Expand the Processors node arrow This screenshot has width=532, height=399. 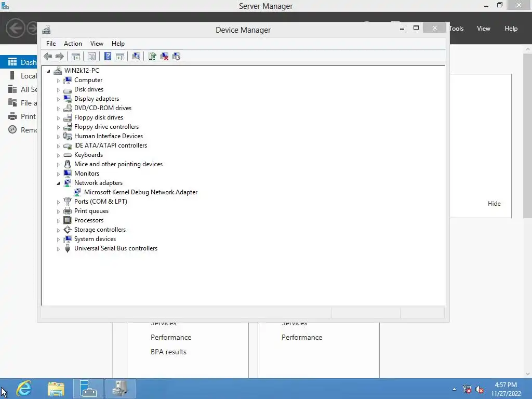pos(58,220)
